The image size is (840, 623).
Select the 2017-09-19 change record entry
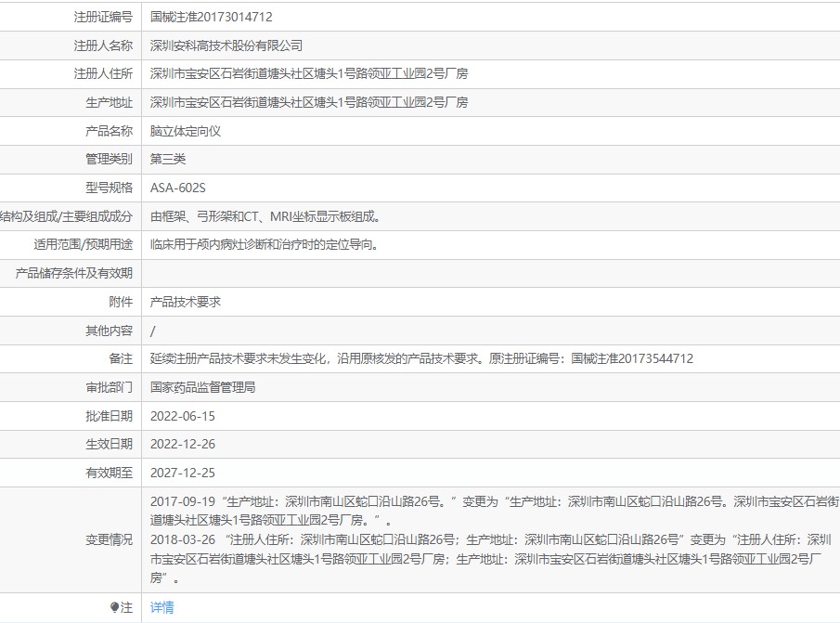coord(495,511)
